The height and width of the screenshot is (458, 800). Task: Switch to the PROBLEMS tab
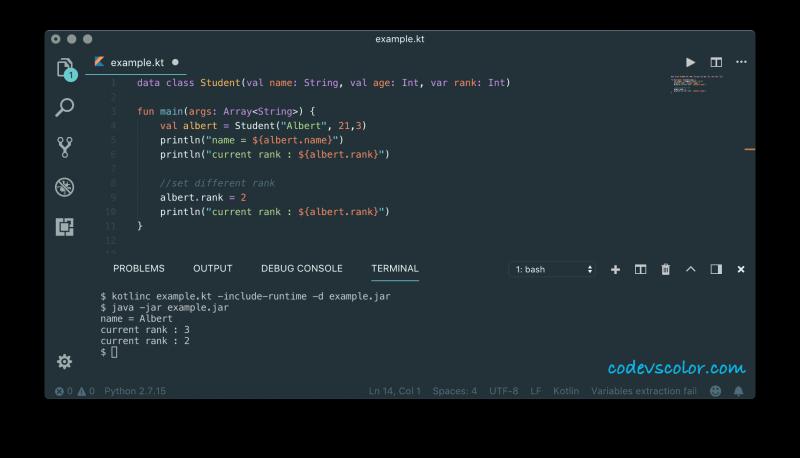pos(138,268)
